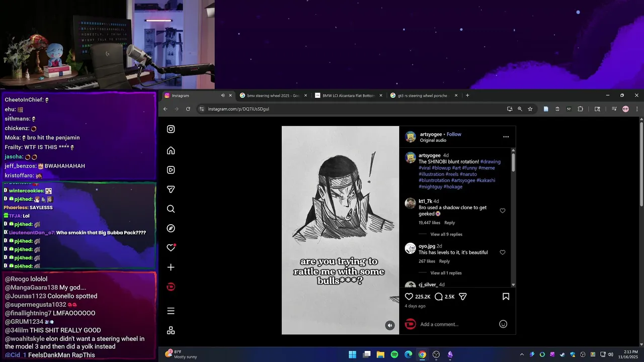Image resolution: width=644 pixels, height=362 pixels.
Task: Unmute the reel with the speaker button
Action: coord(390,325)
